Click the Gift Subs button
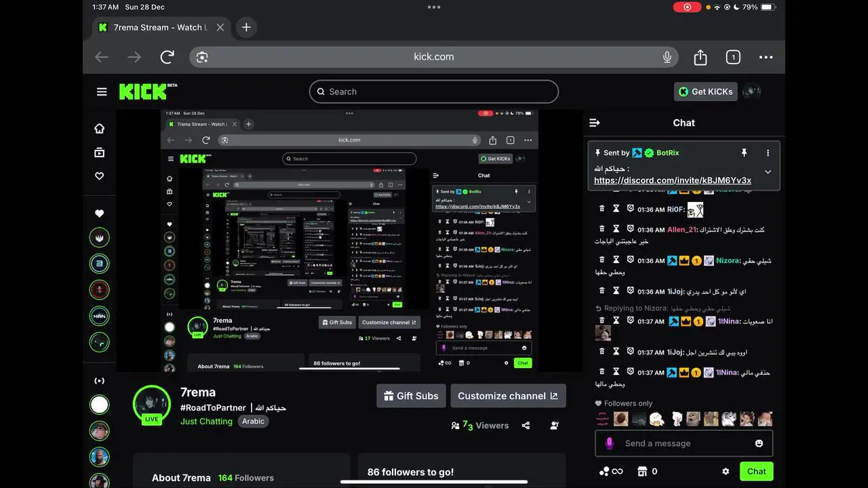 point(410,396)
